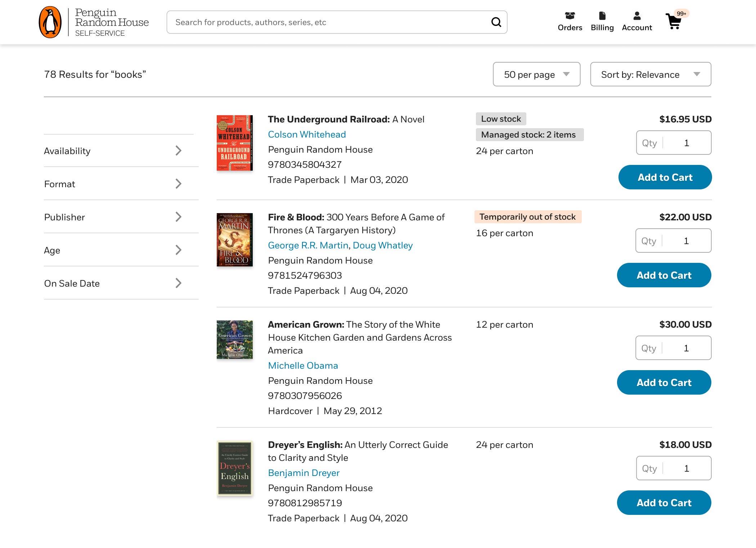Open the Dreyer's English title
Viewport: 756px width, 548px height.
click(358, 451)
